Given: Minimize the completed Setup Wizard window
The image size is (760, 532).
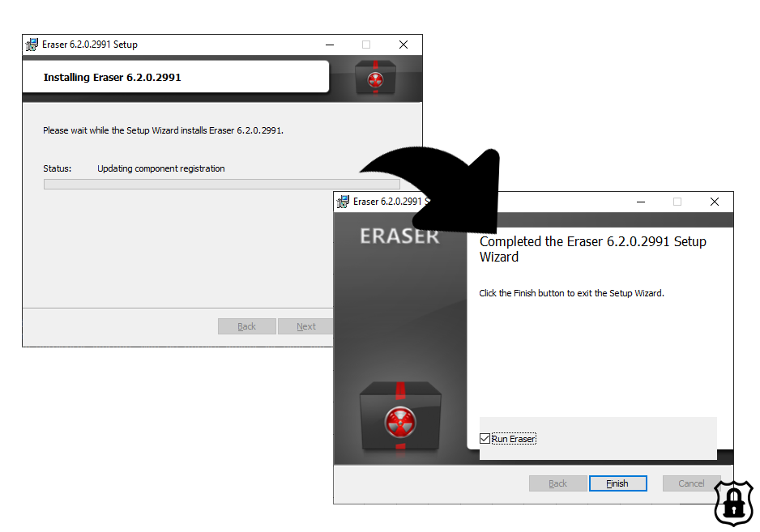Looking at the screenshot, I should (x=641, y=202).
